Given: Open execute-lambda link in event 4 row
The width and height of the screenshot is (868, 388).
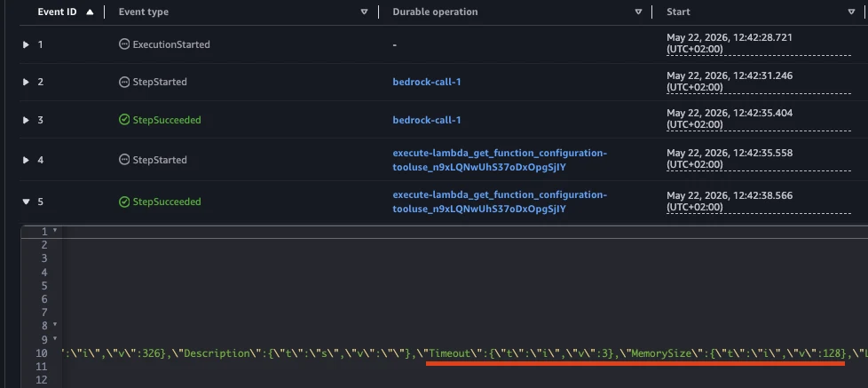Looking at the screenshot, I should click(500, 160).
